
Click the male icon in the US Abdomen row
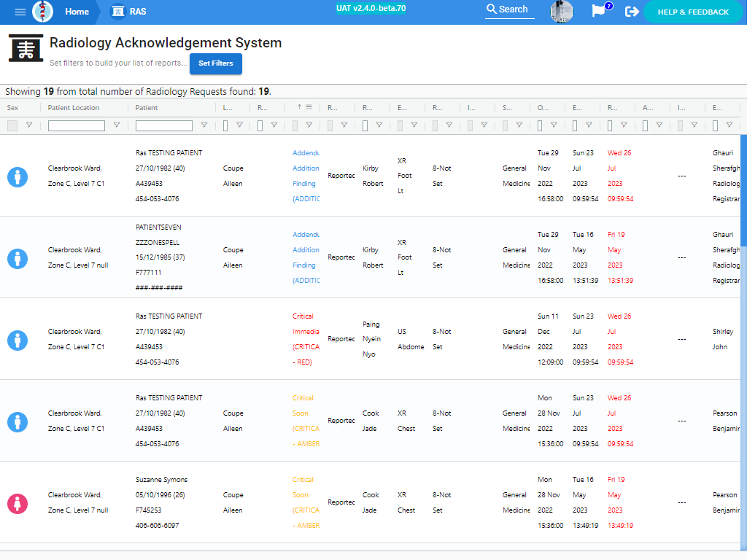click(18, 341)
